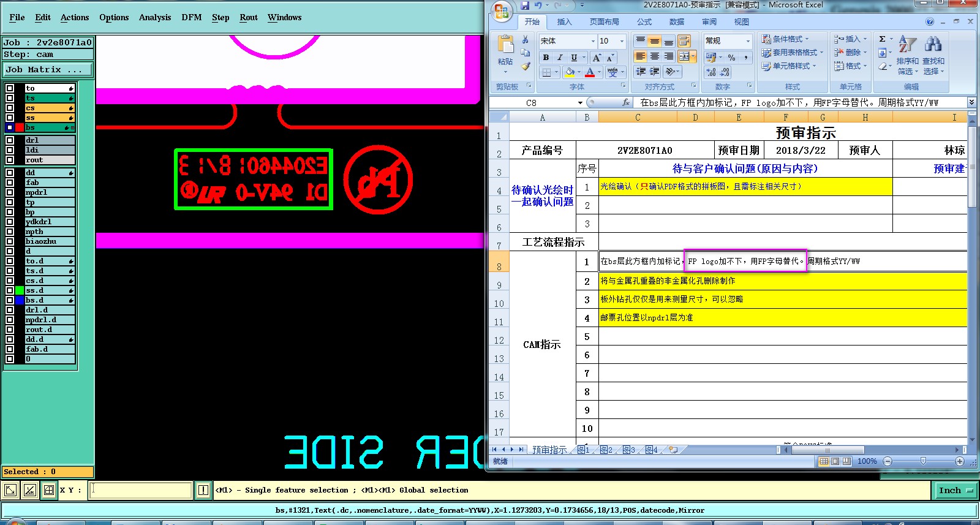980x525 pixels.
Task: Expand the formula bar with chevron
Action: pos(971,102)
